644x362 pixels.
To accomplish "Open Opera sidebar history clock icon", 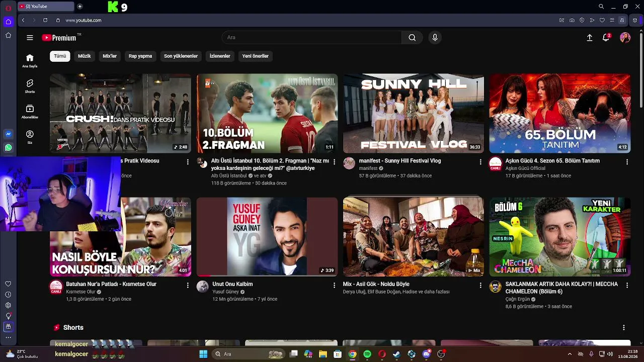I will coord(8,295).
